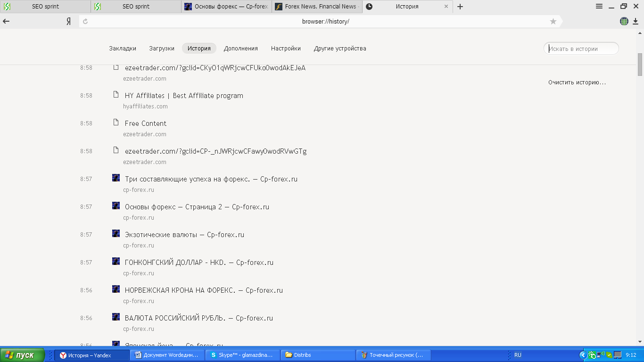Click the green hand-cursor tray icon

pos(592,355)
